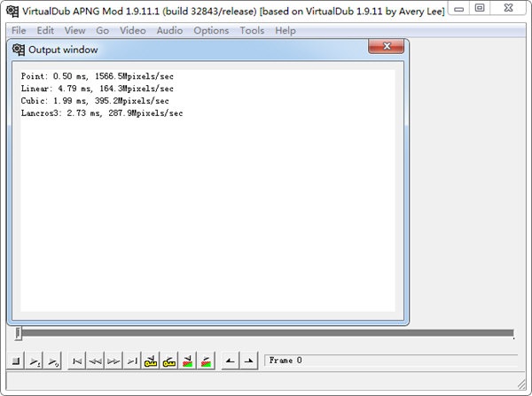Step backward one frame

(x=96, y=361)
